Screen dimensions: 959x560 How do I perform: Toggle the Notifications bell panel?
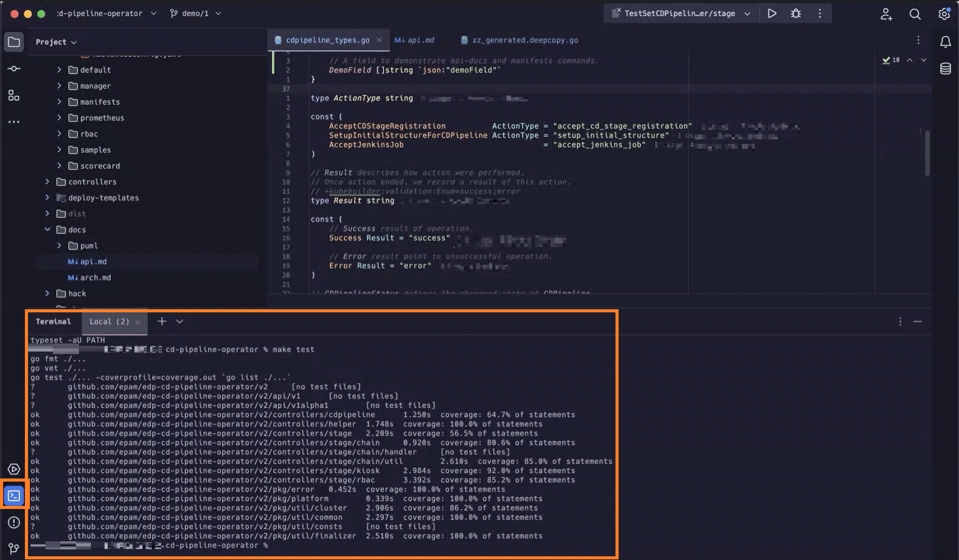(945, 41)
